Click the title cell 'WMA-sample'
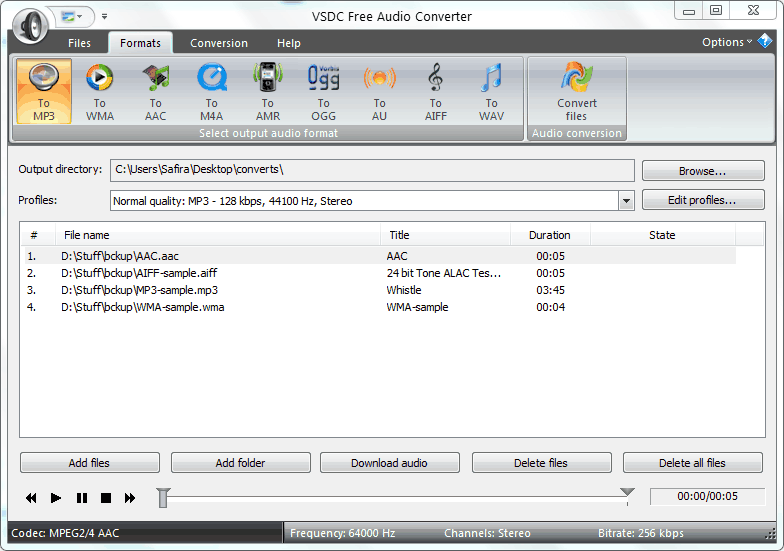 tap(418, 307)
